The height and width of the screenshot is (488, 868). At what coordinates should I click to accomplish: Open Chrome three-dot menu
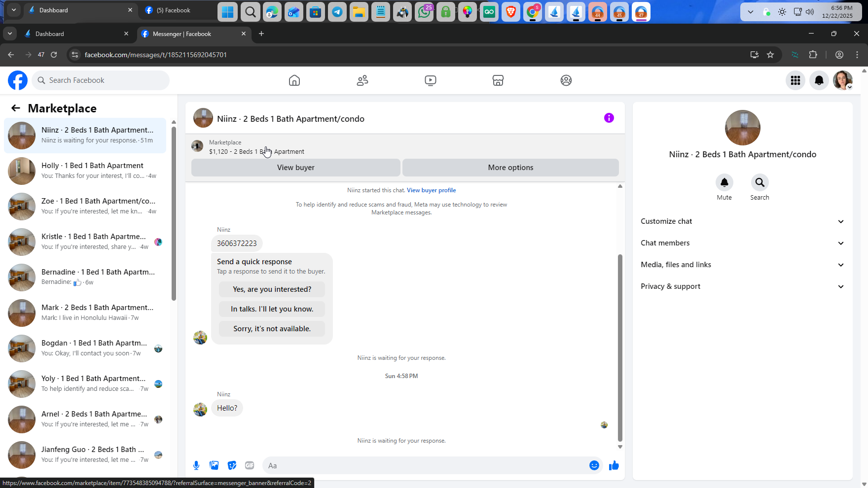click(x=857, y=55)
